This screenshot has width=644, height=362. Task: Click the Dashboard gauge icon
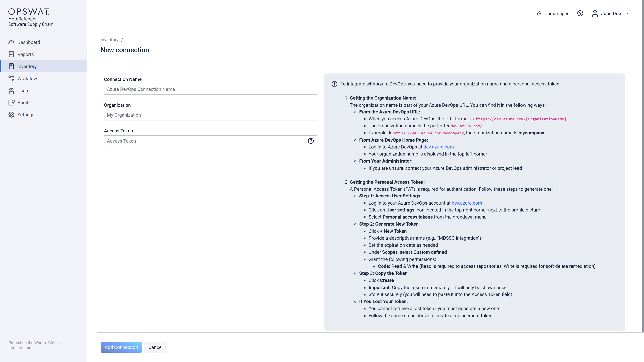pyautogui.click(x=11, y=42)
